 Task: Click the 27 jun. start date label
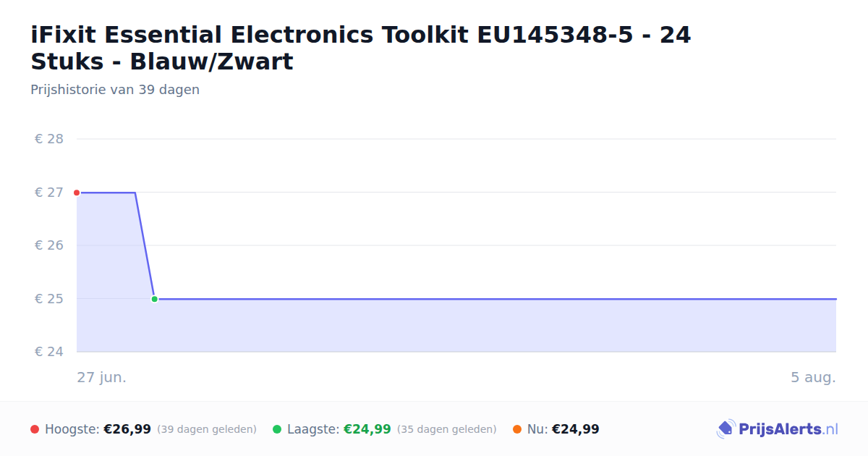(x=102, y=377)
